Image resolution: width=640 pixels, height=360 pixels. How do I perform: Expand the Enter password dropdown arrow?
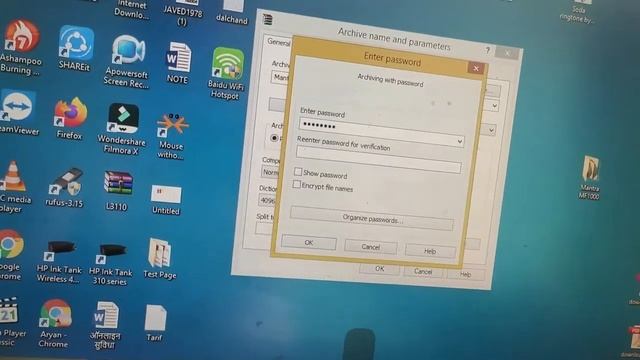click(460, 142)
